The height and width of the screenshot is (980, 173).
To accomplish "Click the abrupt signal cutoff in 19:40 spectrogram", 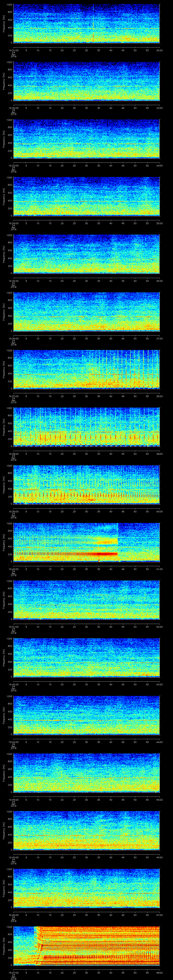I will (x=118, y=542).
